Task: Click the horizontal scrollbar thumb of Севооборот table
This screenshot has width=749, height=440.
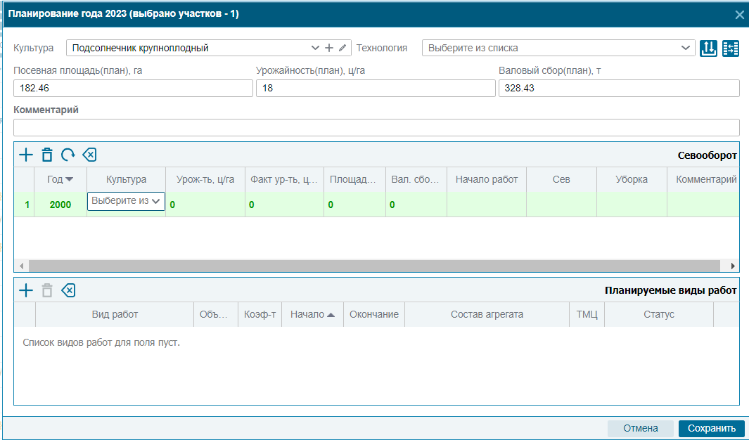Action: point(374,266)
